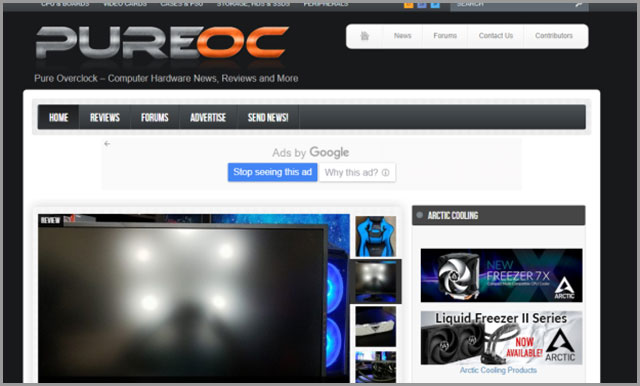Click the Freezer 7X Arctic banner
640x386 pixels.
coord(501,275)
